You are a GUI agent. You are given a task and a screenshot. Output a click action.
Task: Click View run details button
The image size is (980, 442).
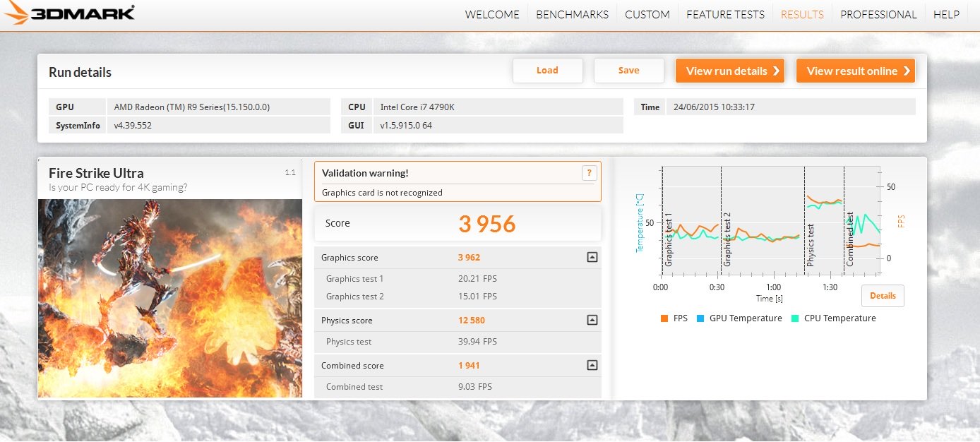point(730,71)
